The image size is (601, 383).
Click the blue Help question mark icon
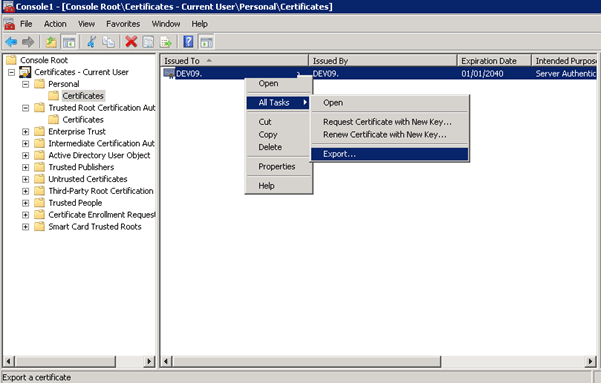[188, 42]
